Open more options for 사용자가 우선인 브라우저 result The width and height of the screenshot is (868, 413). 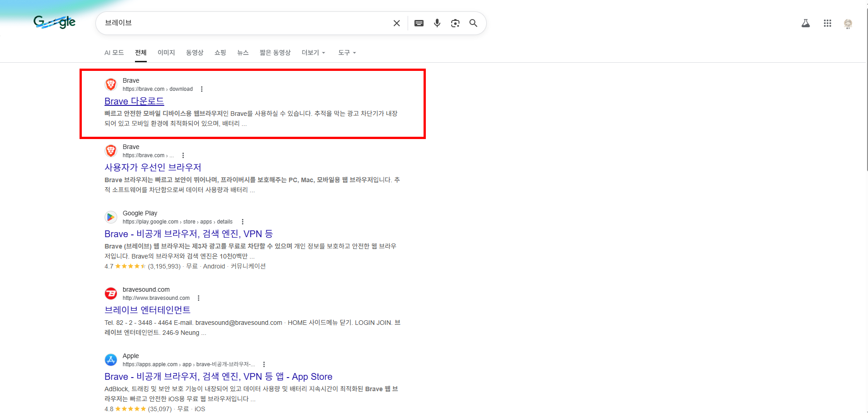(183, 155)
